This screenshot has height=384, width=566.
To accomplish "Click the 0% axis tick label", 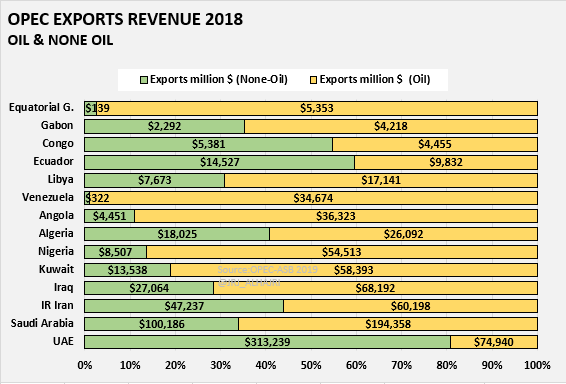I will click(85, 365).
